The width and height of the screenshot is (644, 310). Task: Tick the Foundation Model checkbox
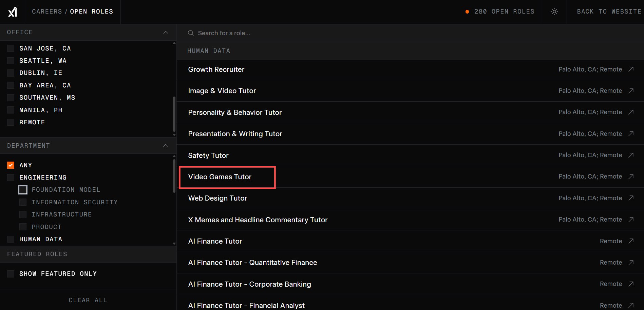click(23, 190)
